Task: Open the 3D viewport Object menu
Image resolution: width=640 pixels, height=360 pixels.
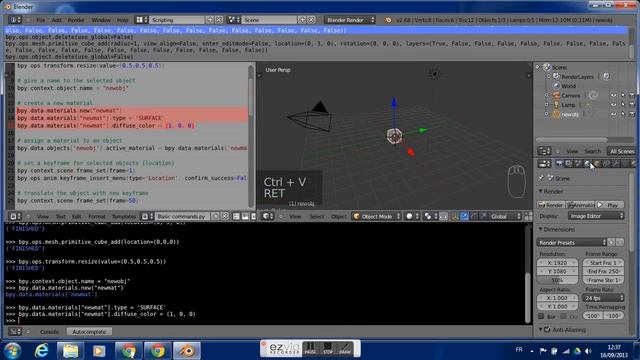Action: [x=338, y=216]
